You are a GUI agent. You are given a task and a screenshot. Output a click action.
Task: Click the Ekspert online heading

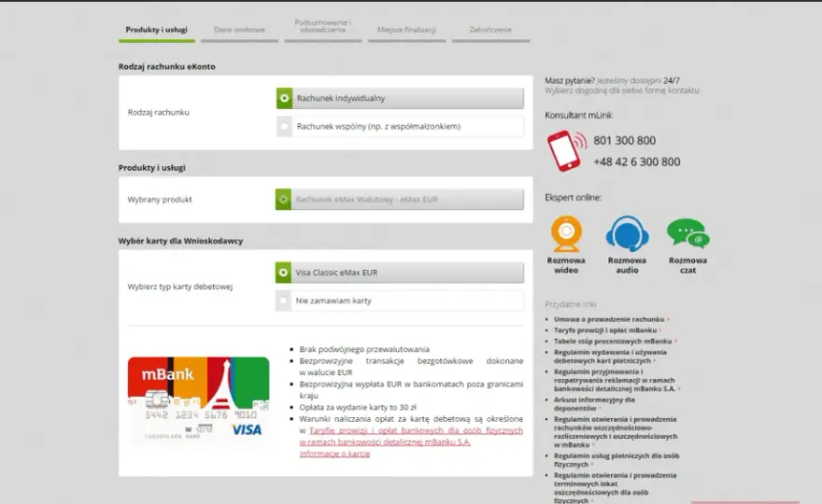(x=573, y=198)
